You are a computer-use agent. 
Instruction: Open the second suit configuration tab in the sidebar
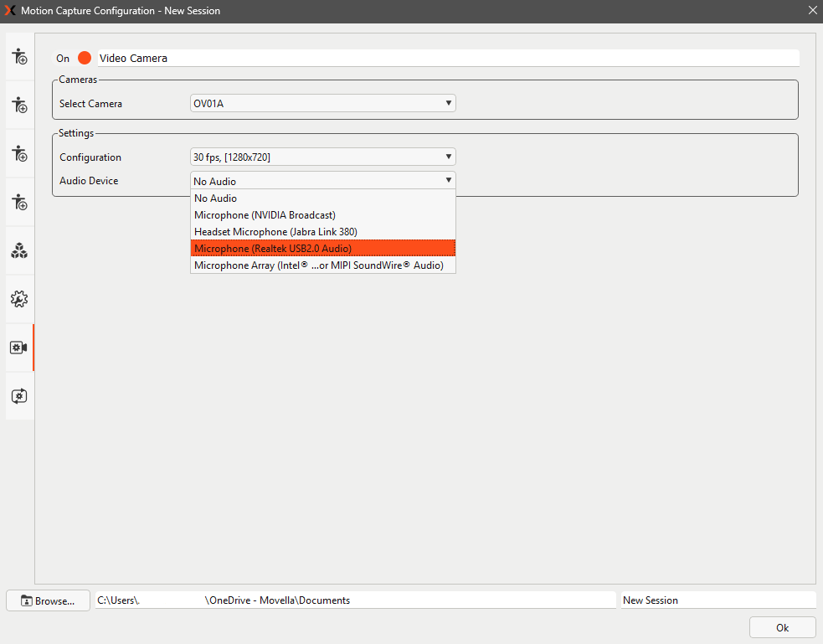click(x=19, y=105)
